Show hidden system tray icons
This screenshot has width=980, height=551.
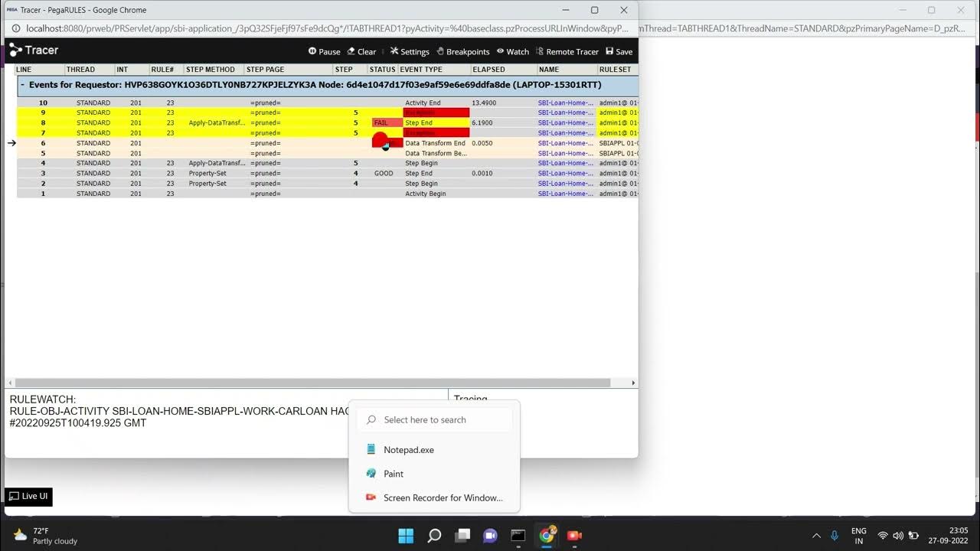816,536
